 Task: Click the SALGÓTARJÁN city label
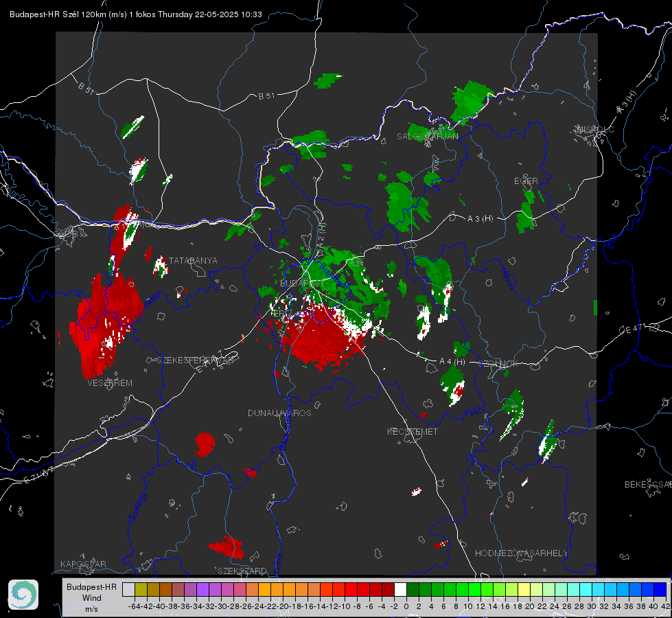(x=427, y=137)
